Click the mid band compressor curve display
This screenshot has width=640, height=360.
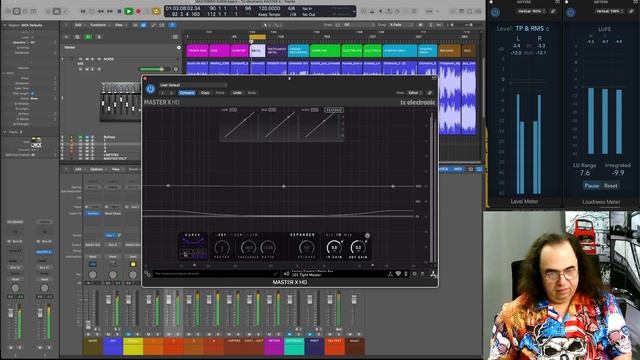(x=280, y=125)
